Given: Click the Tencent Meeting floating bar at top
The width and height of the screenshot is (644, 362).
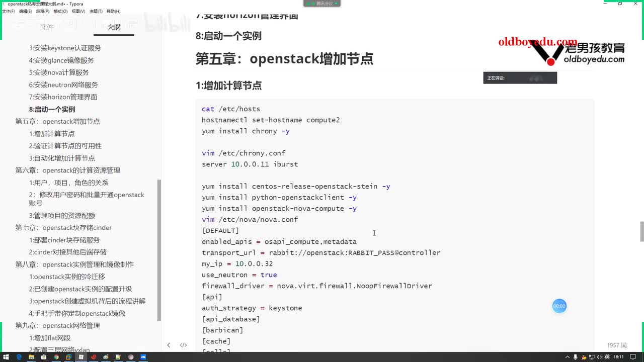Looking at the screenshot, I should coord(322,4).
